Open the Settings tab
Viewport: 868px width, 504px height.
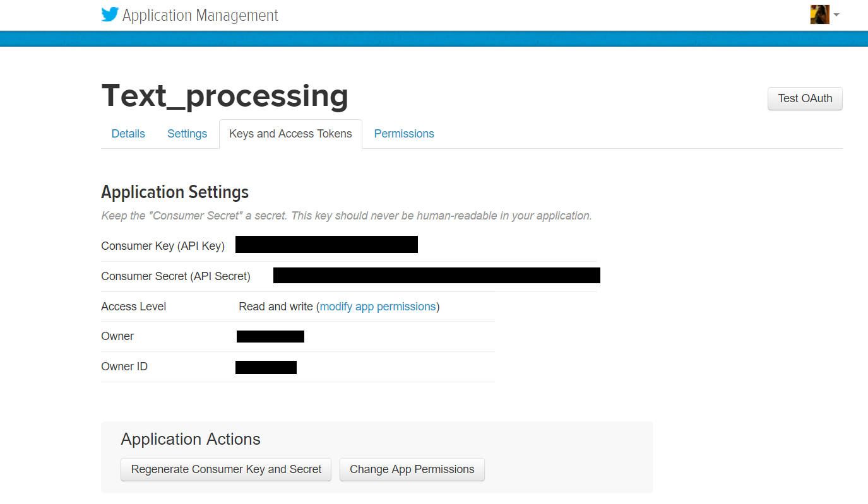tap(187, 134)
